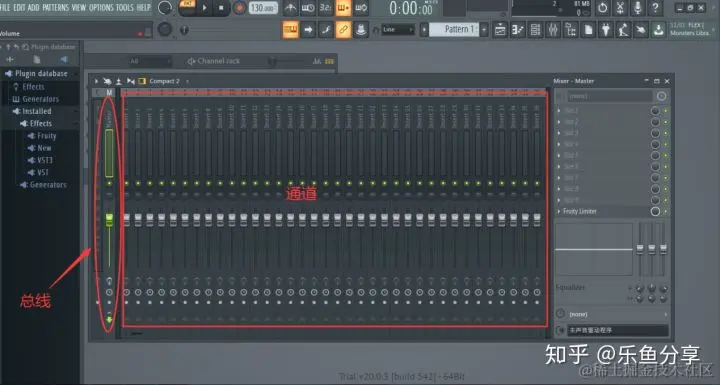
Task: Open the Compact 2 mixer layout dropdown
Action: [164, 81]
